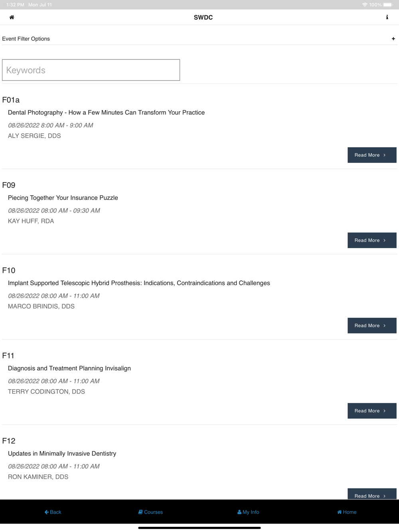Tap the home icon in top bar
The width and height of the screenshot is (399, 532).
pyautogui.click(x=12, y=17)
